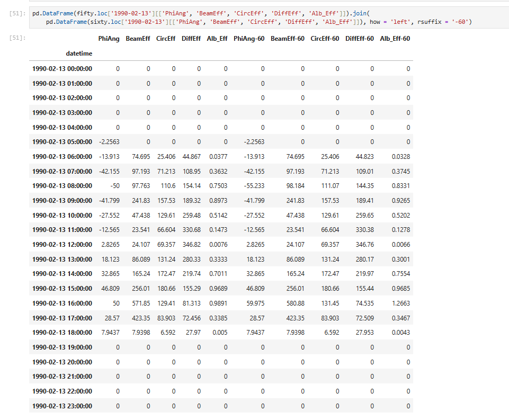509x420 pixels.
Task: Click the PhiAng-60 column header
Action: click(x=249, y=39)
